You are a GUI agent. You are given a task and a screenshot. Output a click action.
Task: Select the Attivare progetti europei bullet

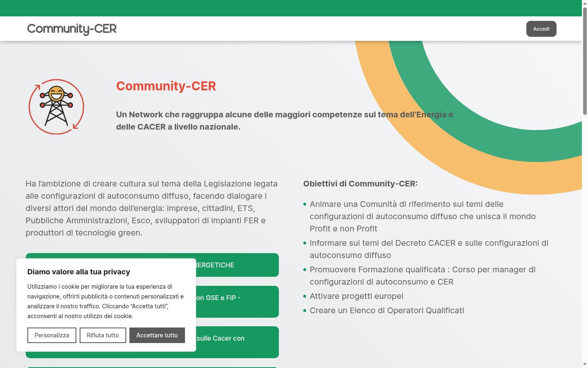[356, 296]
